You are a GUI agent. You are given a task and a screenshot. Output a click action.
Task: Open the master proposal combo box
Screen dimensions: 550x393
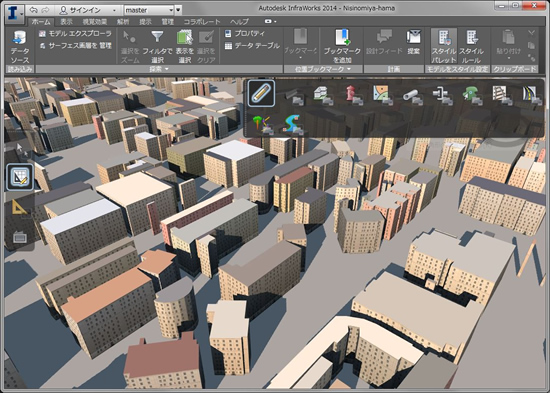click(149, 10)
